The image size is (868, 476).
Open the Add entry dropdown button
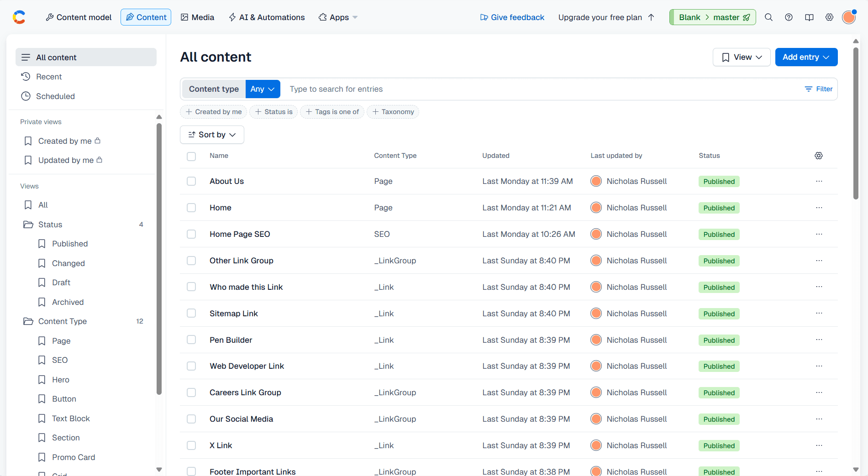(806, 57)
